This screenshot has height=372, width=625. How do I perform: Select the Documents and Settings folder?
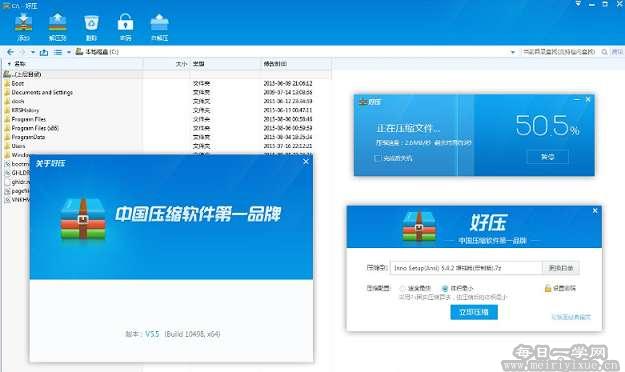pos(42,92)
